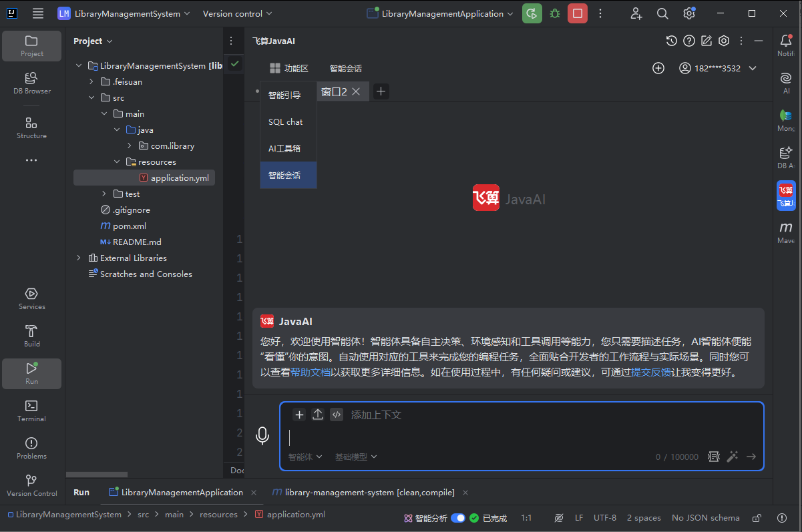
Task: Click the debug bug icon
Action: [x=555, y=13]
